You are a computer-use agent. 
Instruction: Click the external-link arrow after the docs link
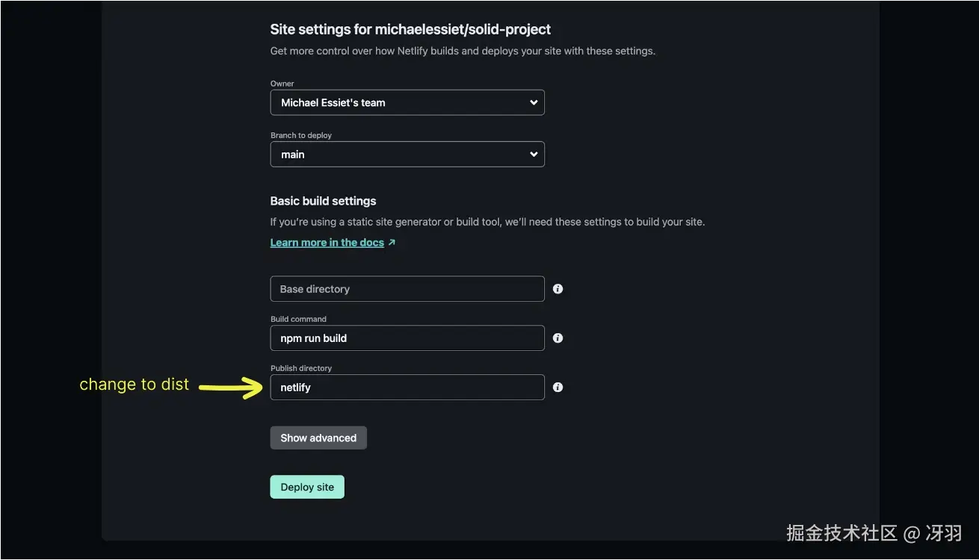coord(392,243)
